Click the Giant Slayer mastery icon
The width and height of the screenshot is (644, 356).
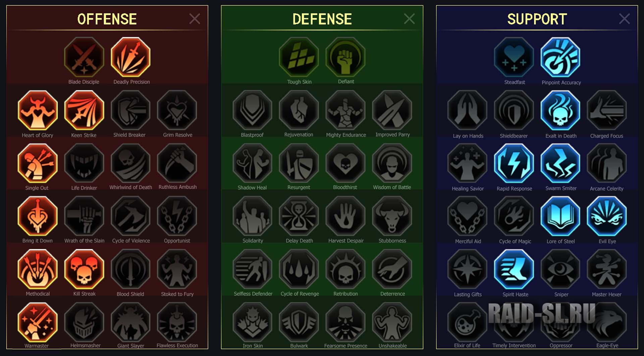(x=130, y=322)
